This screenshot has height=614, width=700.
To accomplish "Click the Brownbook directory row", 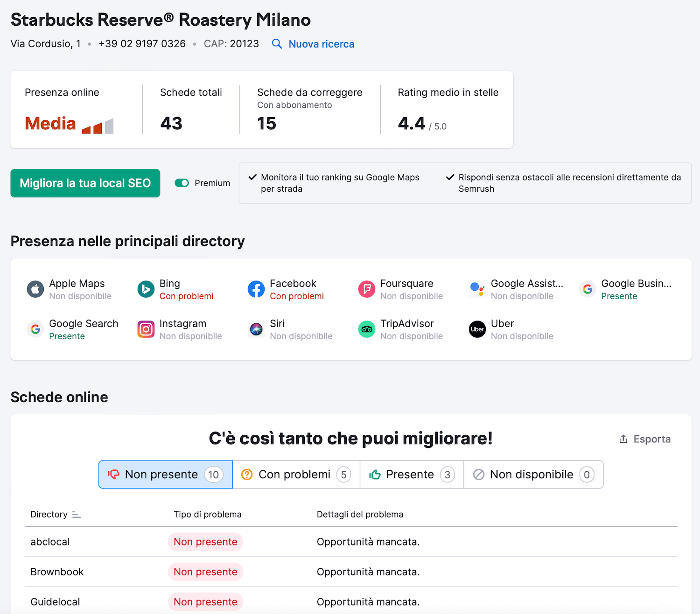I will (351, 572).
